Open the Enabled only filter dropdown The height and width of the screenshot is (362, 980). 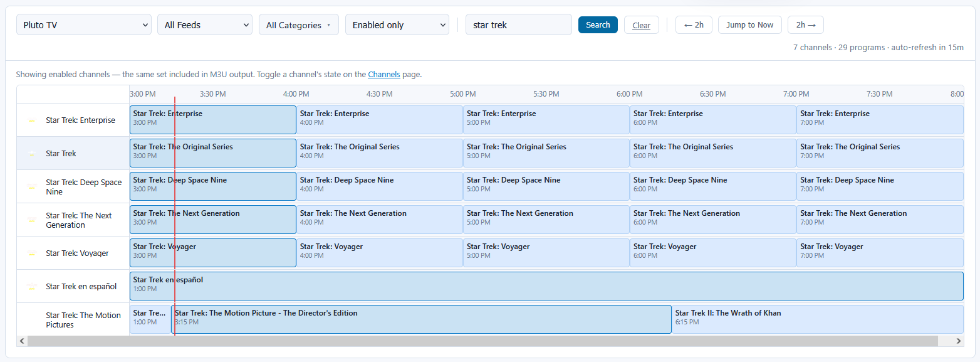tap(397, 24)
